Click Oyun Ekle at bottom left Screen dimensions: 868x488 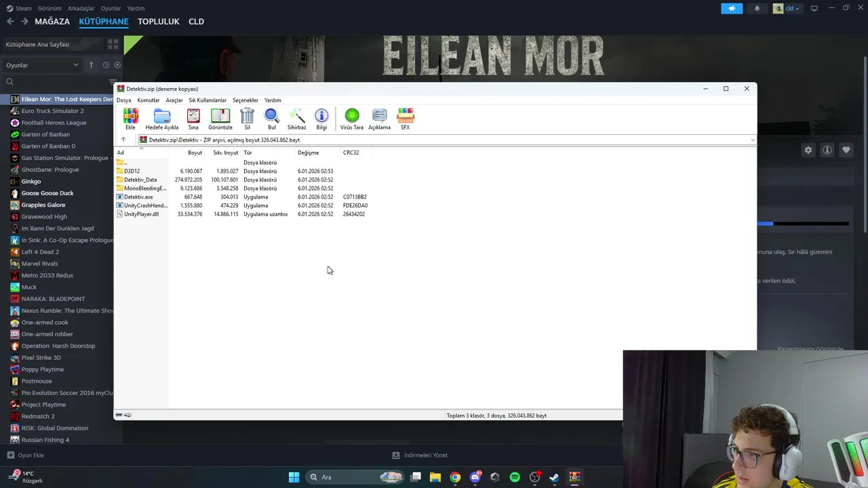coord(25,455)
